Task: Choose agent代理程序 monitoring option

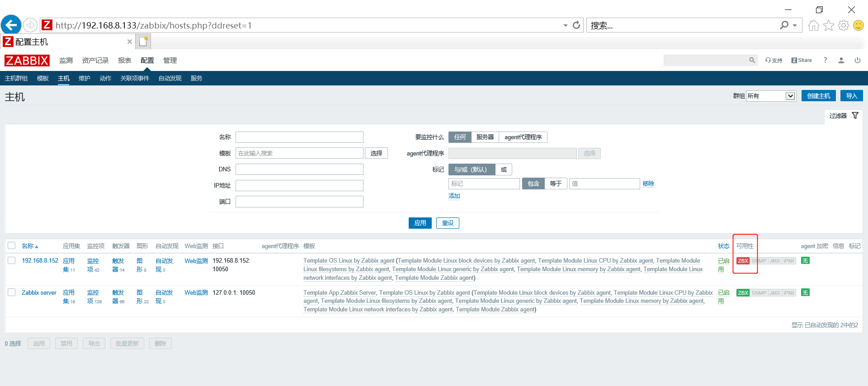Action: pos(523,137)
